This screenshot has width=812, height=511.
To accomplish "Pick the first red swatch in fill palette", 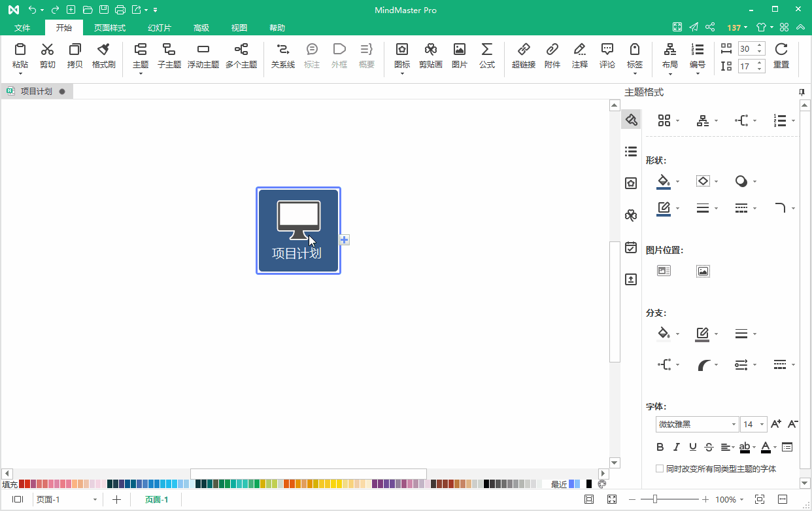I will tap(22, 484).
